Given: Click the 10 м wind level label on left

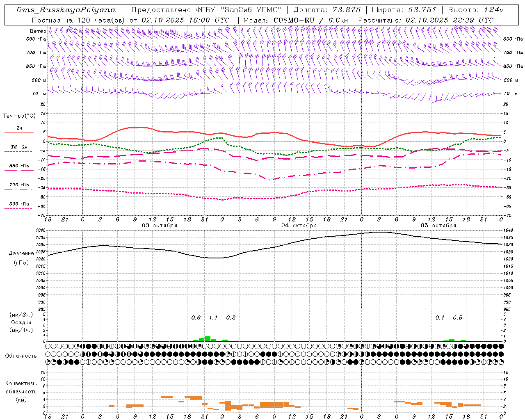Looking at the screenshot, I should click(x=39, y=94).
